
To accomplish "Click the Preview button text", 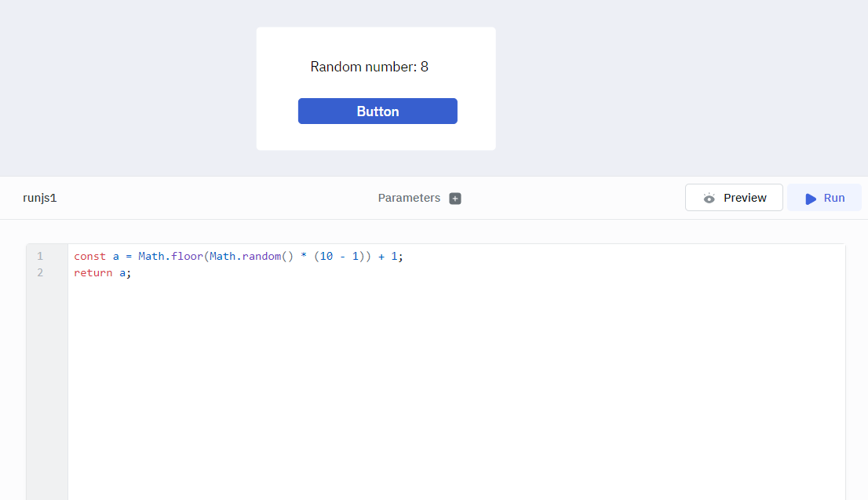I will tap(744, 198).
